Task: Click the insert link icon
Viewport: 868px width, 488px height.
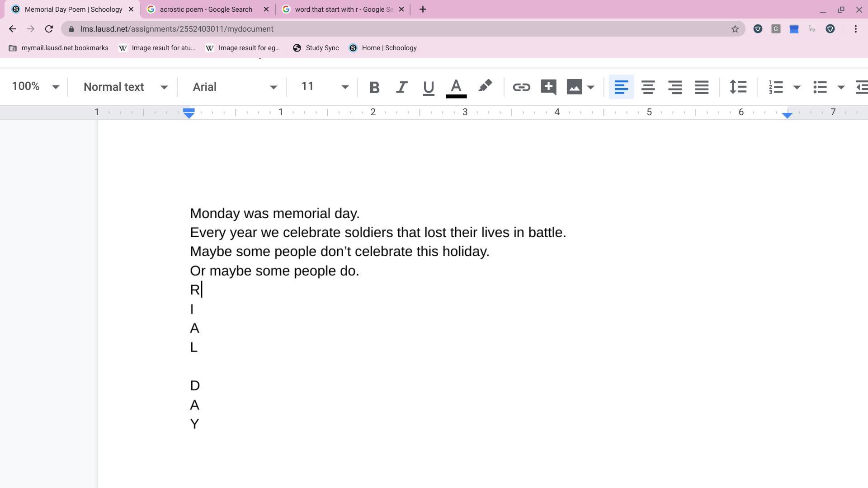Action: pyautogui.click(x=521, y=87)
